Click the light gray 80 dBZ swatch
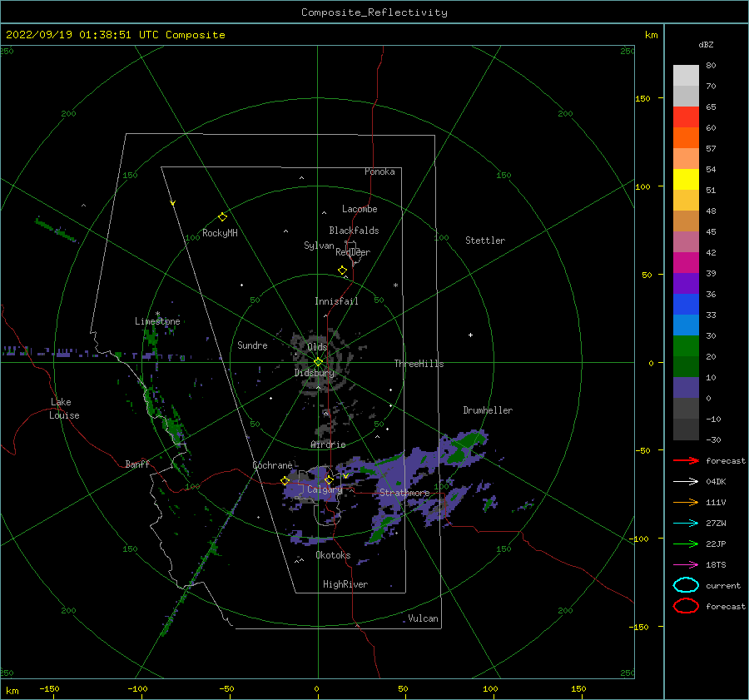This screenshot has height=700, width=749. [686, 76]
